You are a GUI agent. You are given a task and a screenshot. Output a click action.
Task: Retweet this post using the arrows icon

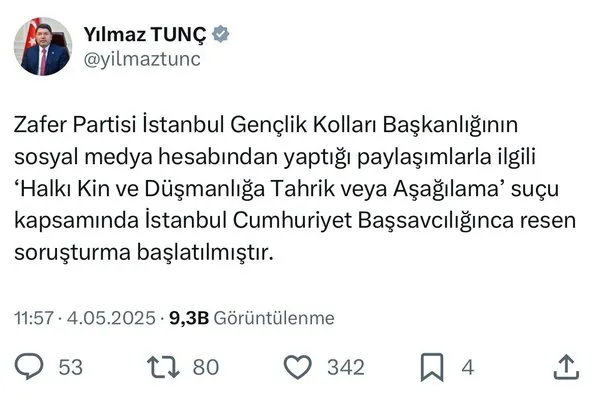(x=163, y=367)
